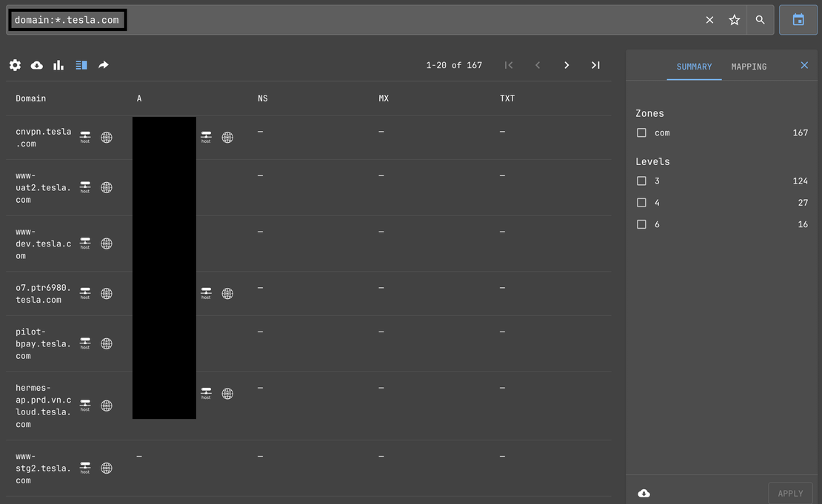Clear the search query with X
Screen dimensions: 822x504
(709, 20)
